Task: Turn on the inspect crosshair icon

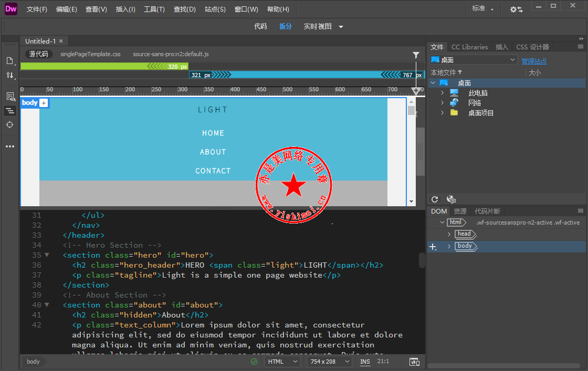Action: tap(10, 125)
